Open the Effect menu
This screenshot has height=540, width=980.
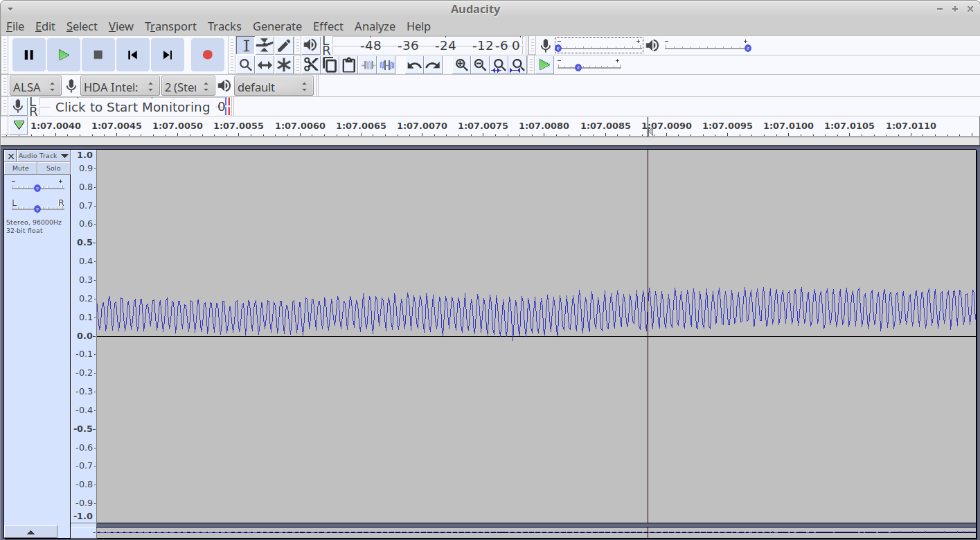point(328,26)
